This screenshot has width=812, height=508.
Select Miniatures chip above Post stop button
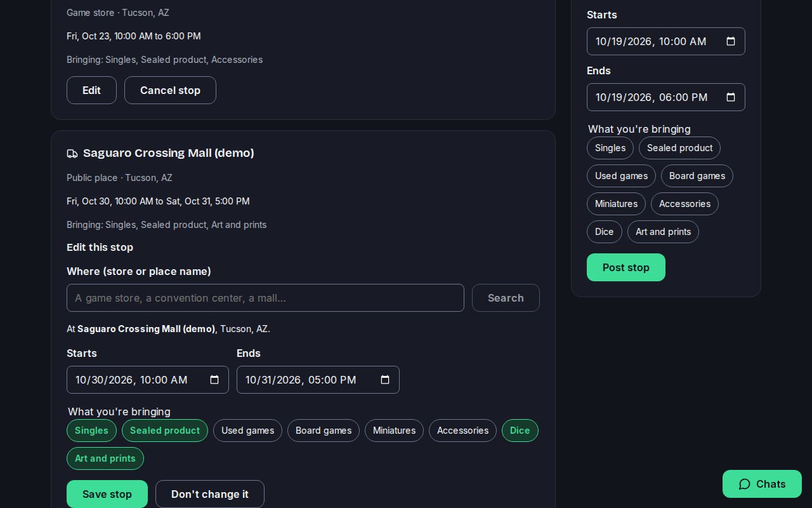point(616,204)
